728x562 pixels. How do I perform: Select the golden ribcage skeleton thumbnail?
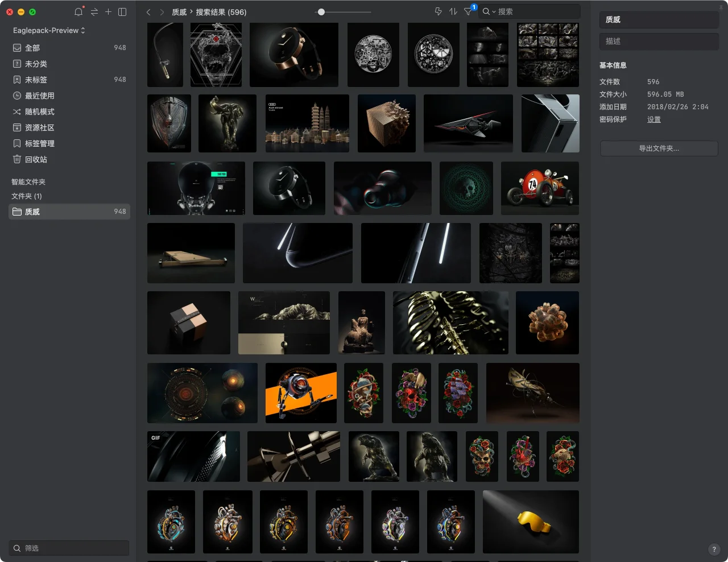pos(451,323)
